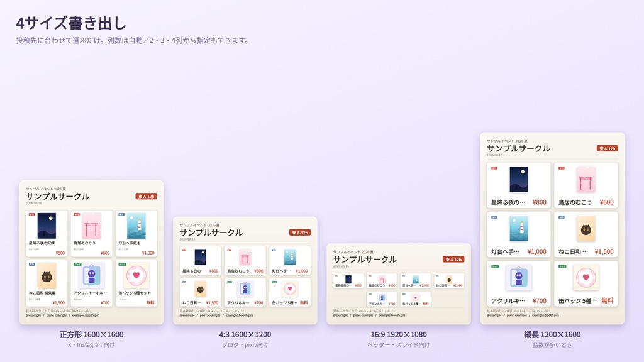Open the 4:3 1600×1200 preview image
644x362 pixels.
point(245,270)
